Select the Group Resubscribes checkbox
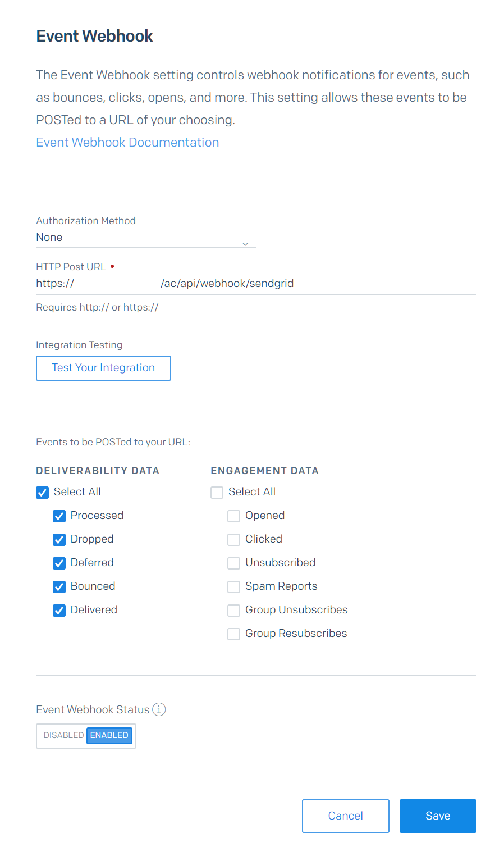 click(x=233, y=634)
